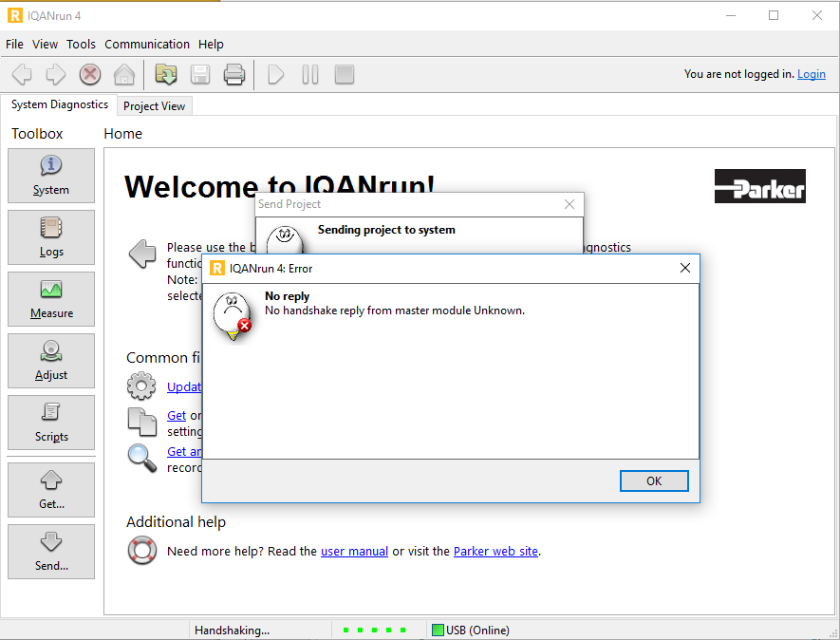
Task: Click the USB (Online) status text
Action: coord(477,631)
